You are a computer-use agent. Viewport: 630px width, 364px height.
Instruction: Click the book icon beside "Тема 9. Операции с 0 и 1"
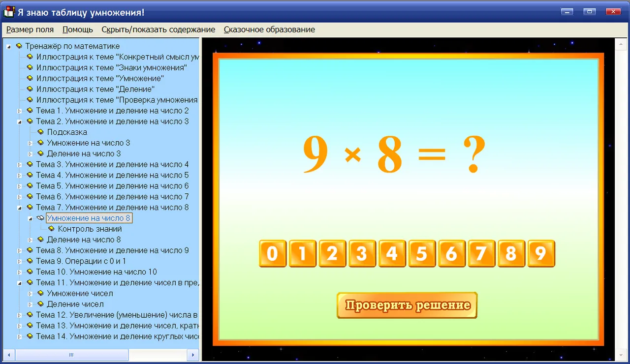click(x=30, y=261)
